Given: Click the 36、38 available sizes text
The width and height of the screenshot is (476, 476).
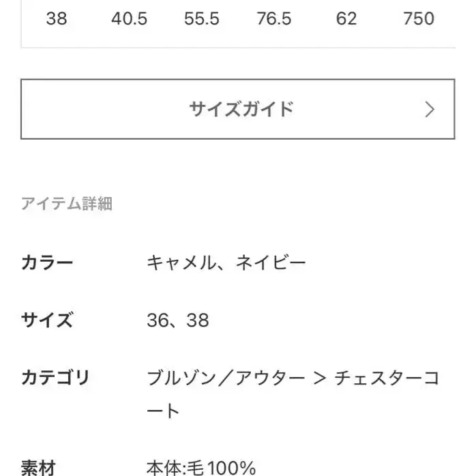Looking at the screenshot, I should [x=177, y=320].
